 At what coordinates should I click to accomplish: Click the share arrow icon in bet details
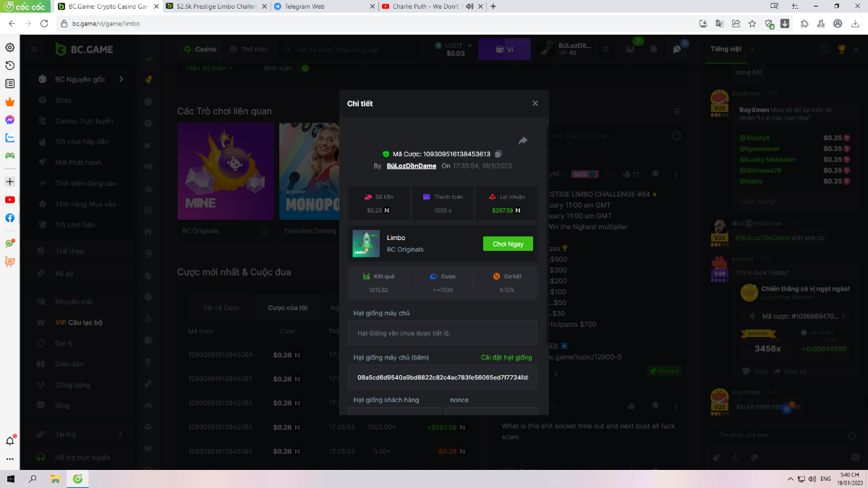(x=523, y=140)
